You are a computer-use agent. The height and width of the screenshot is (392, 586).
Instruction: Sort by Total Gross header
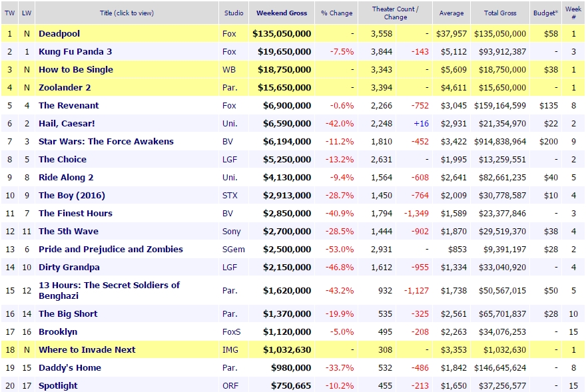[x=500, y=13]
